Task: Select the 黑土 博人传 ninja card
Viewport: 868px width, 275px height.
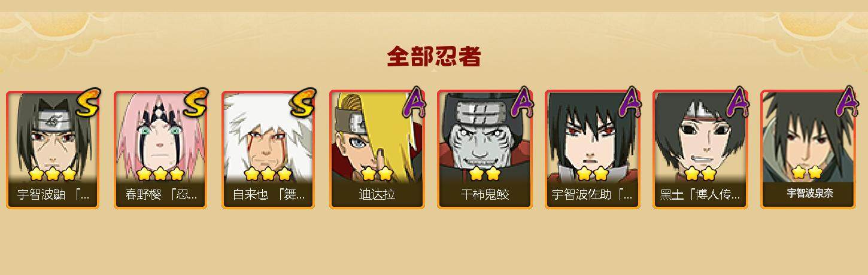Action: tap(699, 149)
